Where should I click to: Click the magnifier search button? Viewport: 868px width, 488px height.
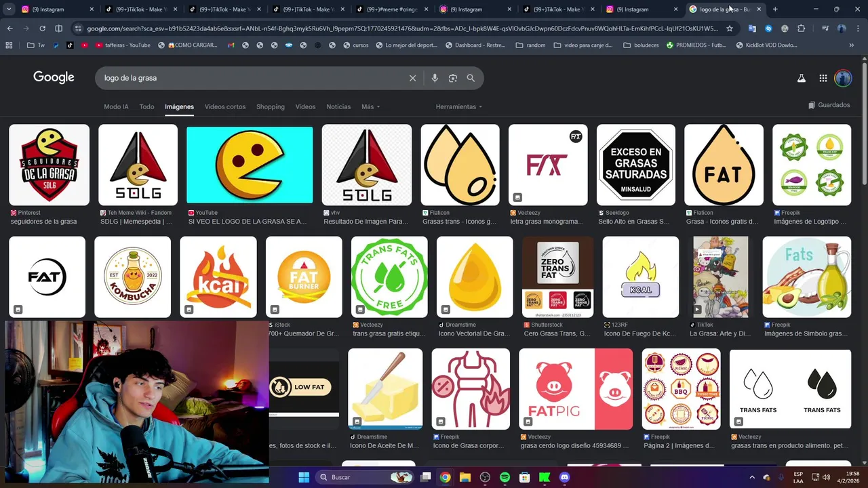coord(471,78)
